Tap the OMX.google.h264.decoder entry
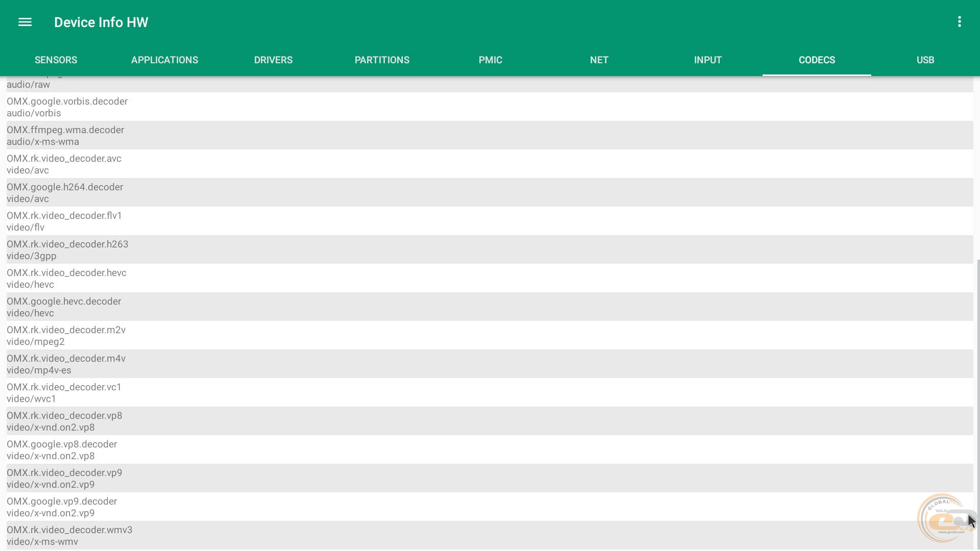This screenshot has height=551, width=980. pos(65,192)
